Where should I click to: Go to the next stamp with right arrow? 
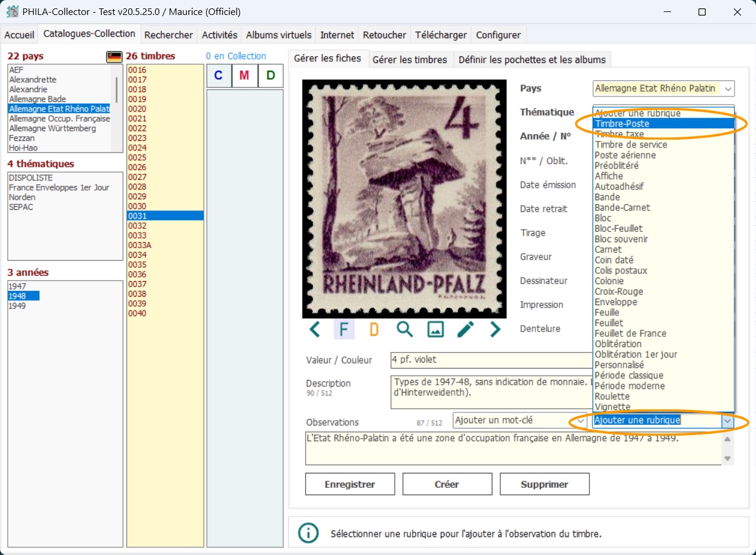click(x=495, y=329)
